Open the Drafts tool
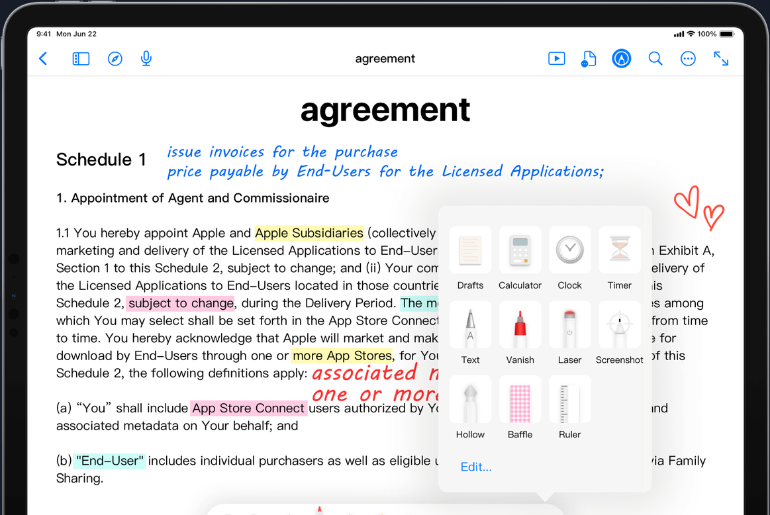 pyautogui.click(x=470, y=258)
